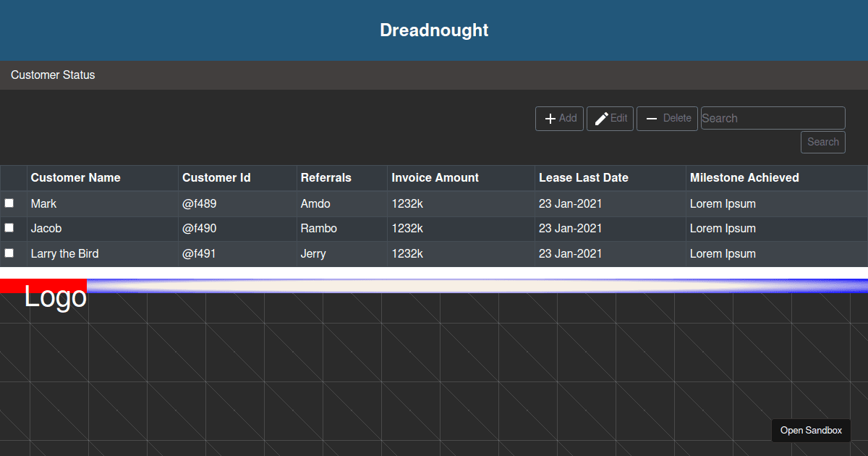
Task: Click the Customer Id column header
Action: 238,178
